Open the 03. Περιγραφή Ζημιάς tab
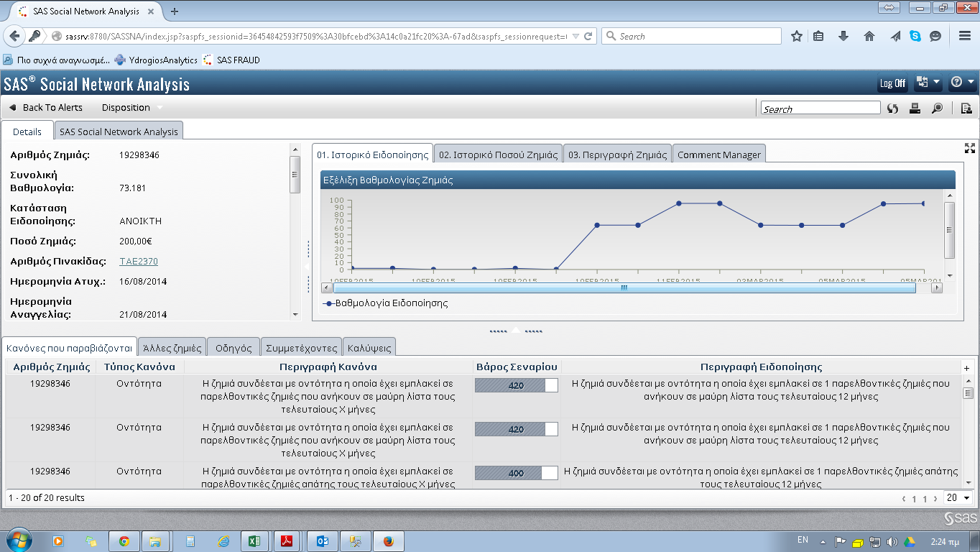The image size is (980, 552). pos(617,155)
